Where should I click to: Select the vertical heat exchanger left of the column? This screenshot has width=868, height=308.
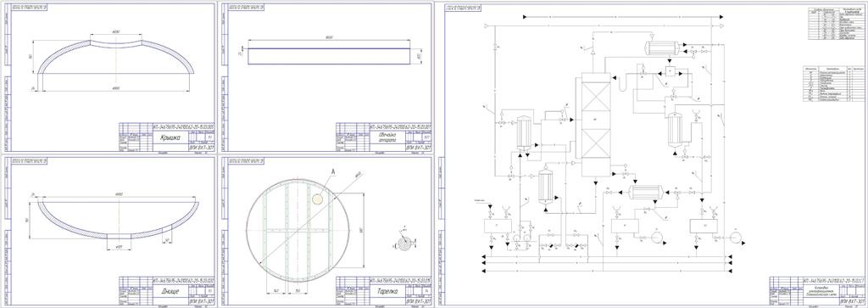tap(524, 133)
